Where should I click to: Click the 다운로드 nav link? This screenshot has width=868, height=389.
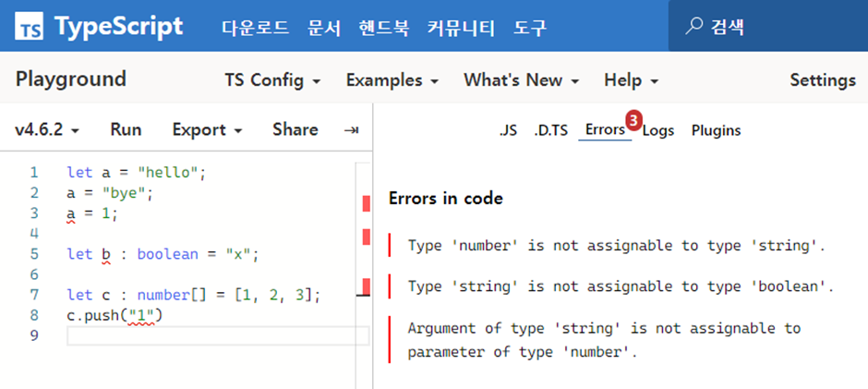click(255, 27)
